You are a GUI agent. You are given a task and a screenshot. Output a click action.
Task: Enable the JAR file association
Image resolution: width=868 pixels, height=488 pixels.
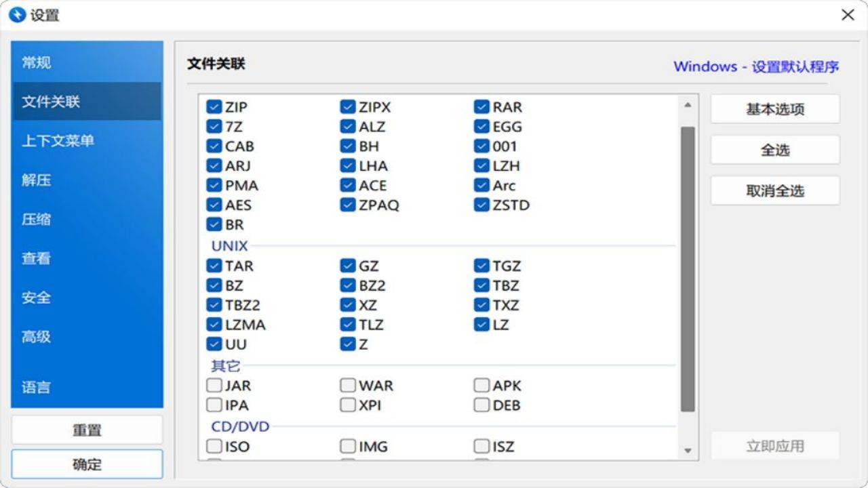tap(213, 385)
